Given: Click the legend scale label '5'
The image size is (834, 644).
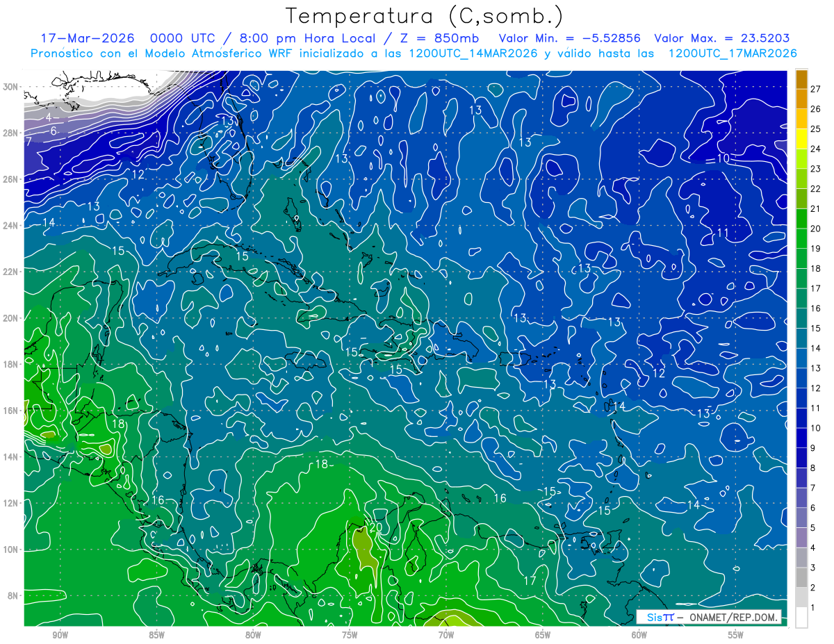Looking at the screenshot, I should (813, 528).
